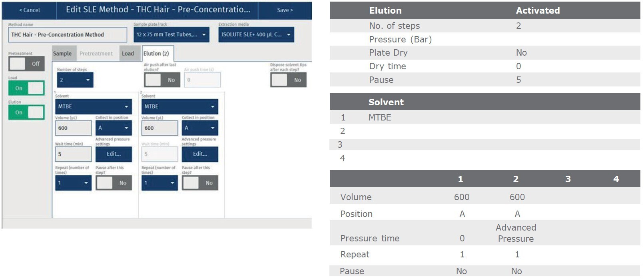Save the SLE method
Viewport: 644px width, 279px height.
pyautogui.click(x=285, y=10)
